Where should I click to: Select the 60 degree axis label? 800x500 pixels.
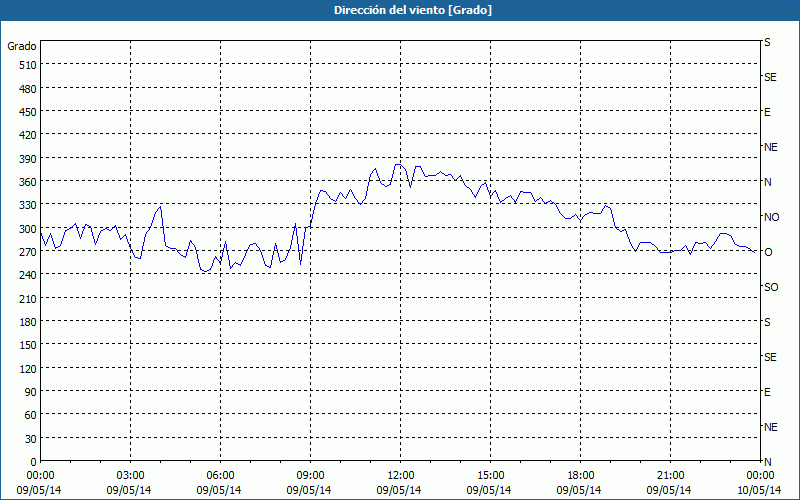tap(31, 416)
